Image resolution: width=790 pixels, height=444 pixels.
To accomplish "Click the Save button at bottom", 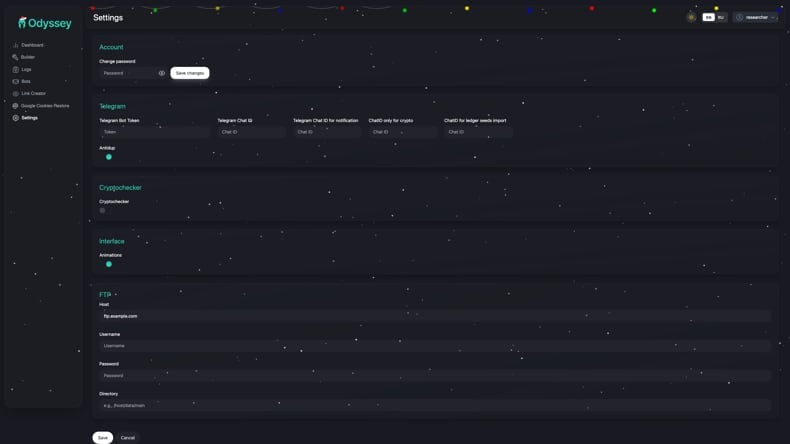I will [x=103, y=437].
